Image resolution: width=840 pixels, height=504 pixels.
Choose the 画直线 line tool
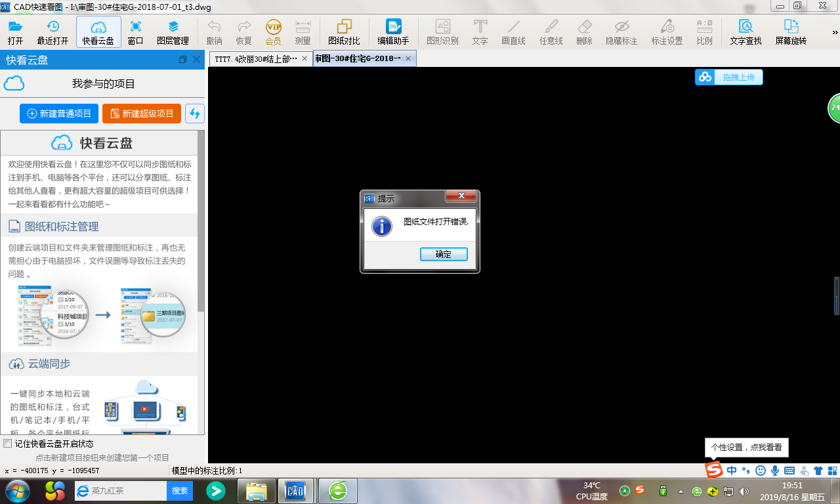pos(514,32)
